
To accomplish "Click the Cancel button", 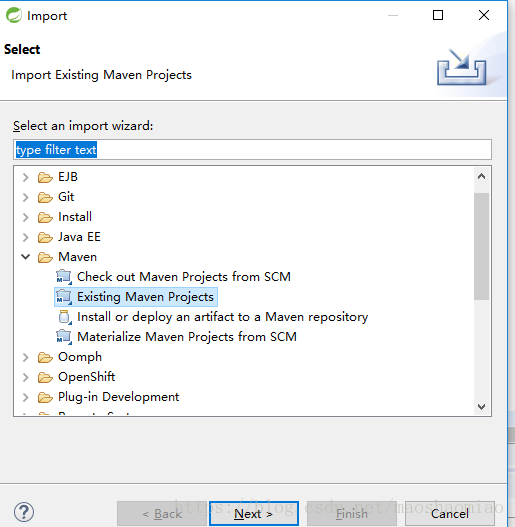I will [450, 514].
